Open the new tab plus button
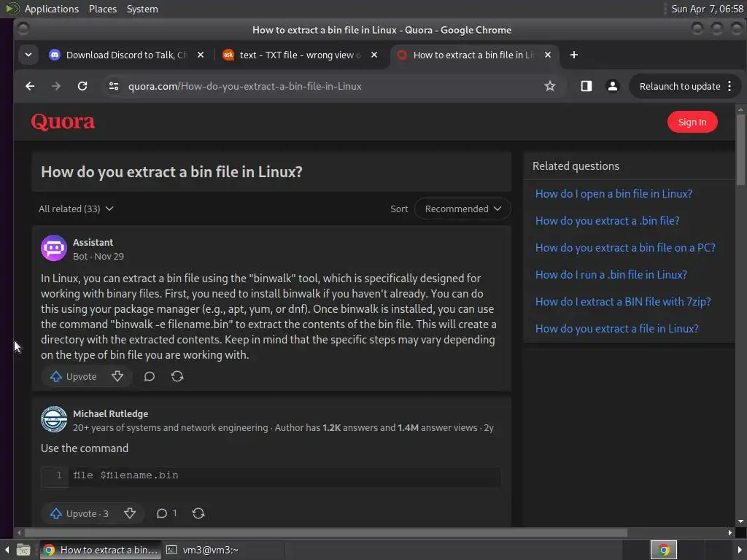 click(x=574, y=55)
